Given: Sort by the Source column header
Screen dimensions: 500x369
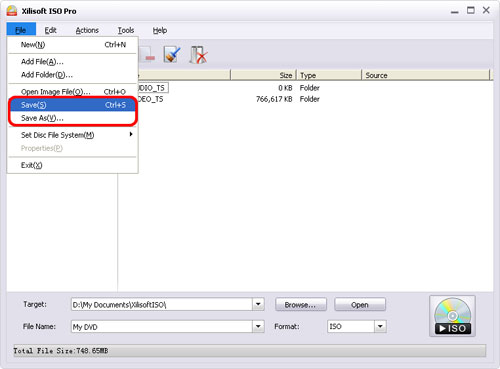Looking at the screenshot, I should click(x=426, y=75).
